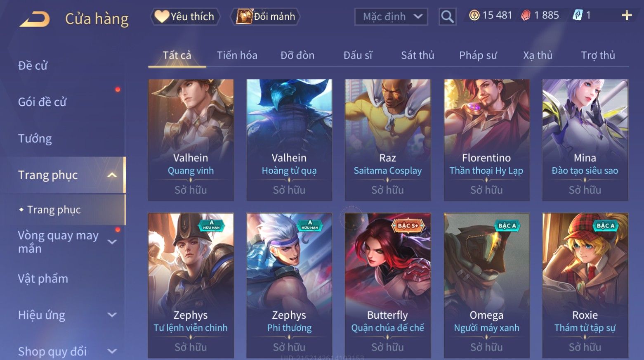Click the back arrow icon
The width and height of the screenshot is (644, 360).
pos(34,19)
